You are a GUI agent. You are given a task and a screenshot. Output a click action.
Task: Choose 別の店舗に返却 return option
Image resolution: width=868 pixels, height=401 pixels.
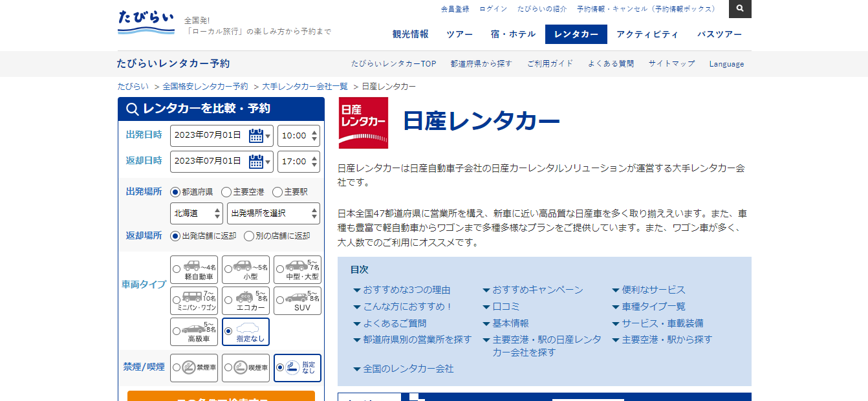[x=249, y=236]
